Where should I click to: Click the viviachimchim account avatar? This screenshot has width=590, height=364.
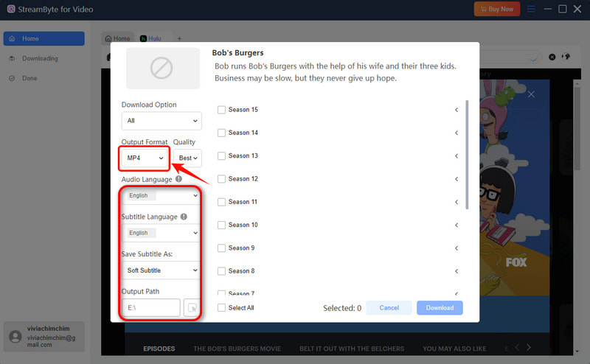pyautogui.click(x=15, y=336)
